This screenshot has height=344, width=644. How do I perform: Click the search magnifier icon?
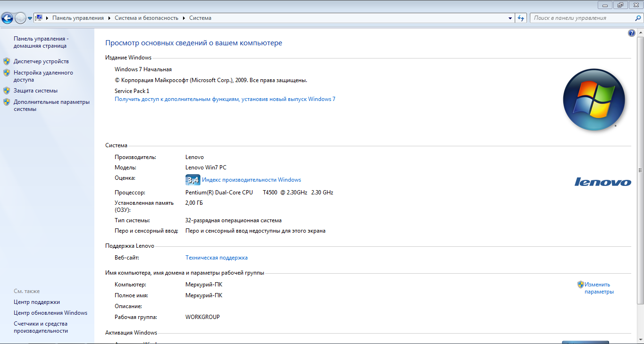pos(638,18)
